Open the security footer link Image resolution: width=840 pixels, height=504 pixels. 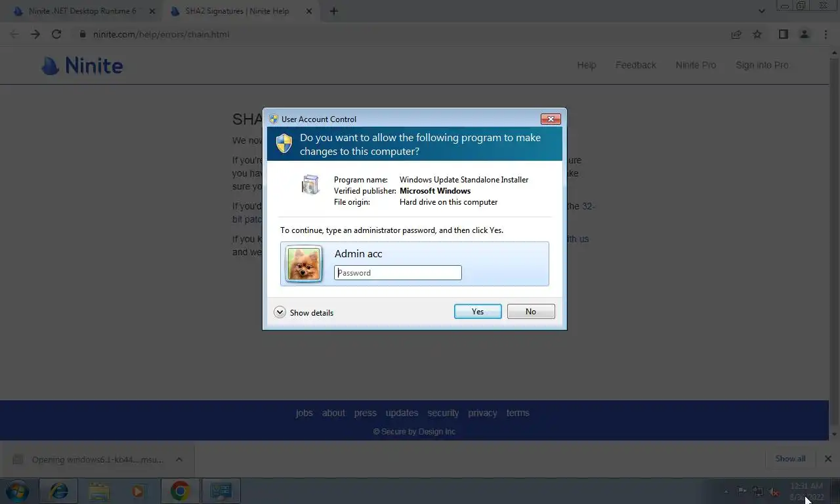(443, 413)
